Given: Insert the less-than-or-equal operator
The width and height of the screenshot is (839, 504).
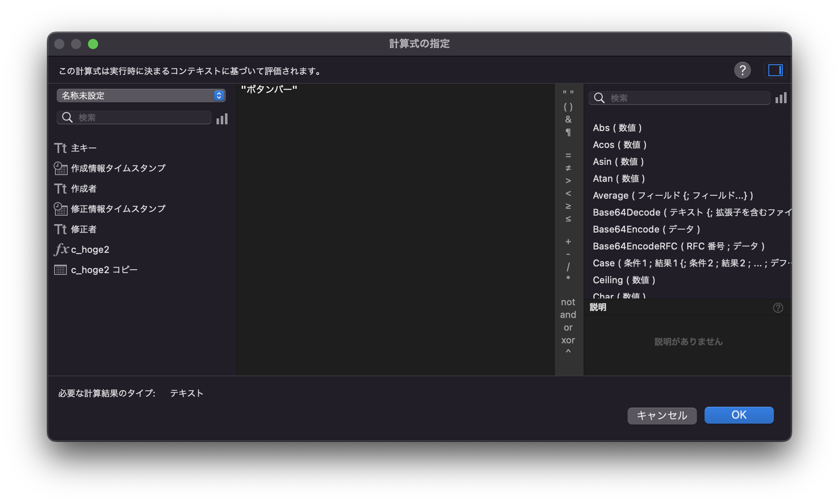Looking at the screenshot, I should click(x=568, y=219).
